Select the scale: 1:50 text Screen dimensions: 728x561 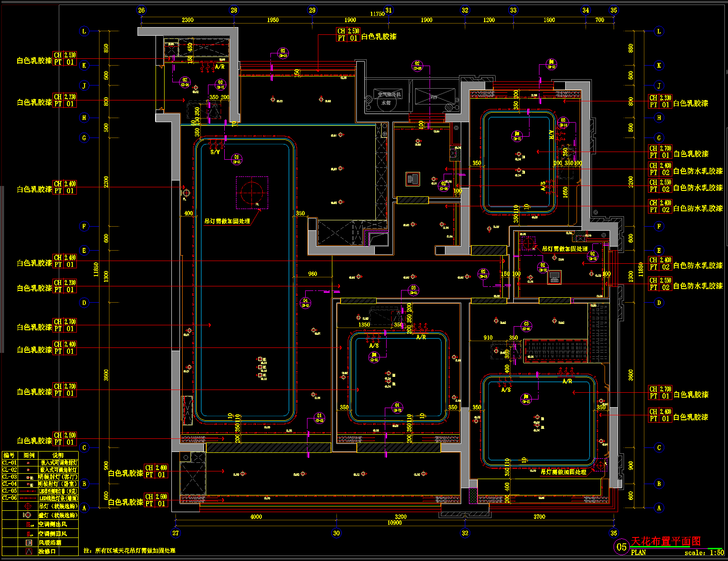click(704, 552)
